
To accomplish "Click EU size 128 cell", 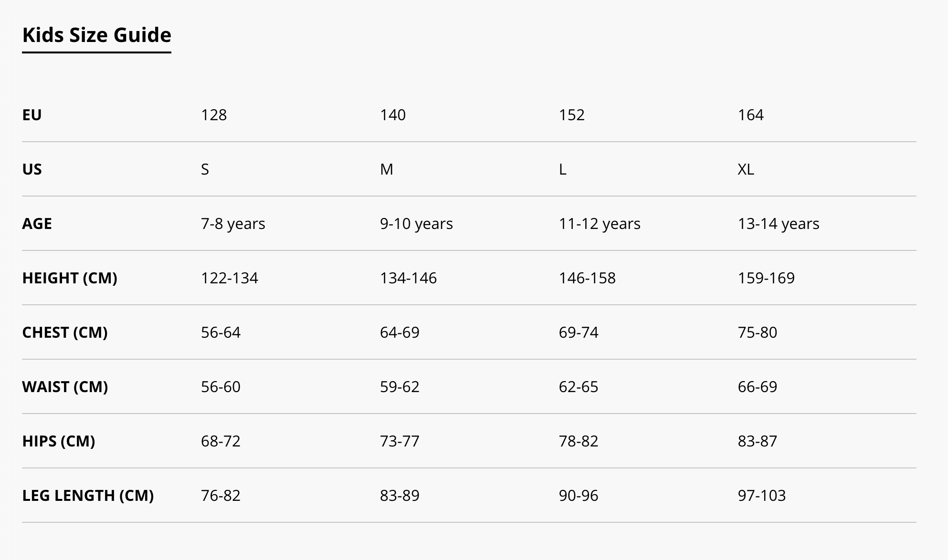I will (214, 115).
